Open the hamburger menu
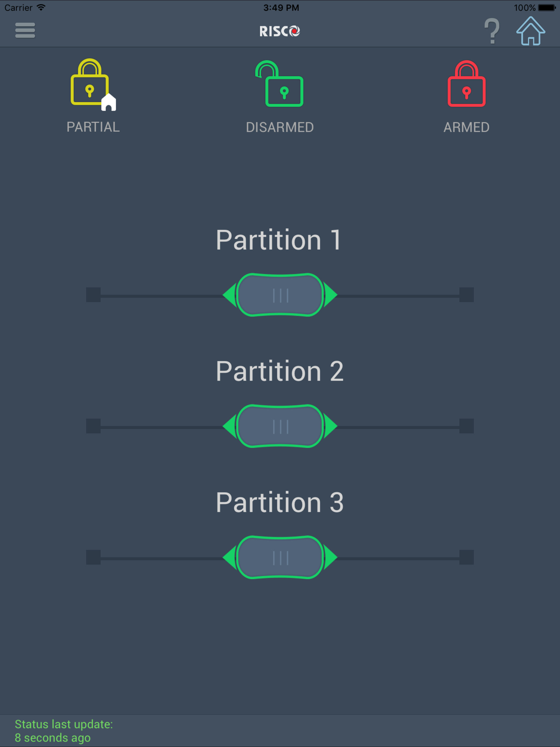 (25, 30)
